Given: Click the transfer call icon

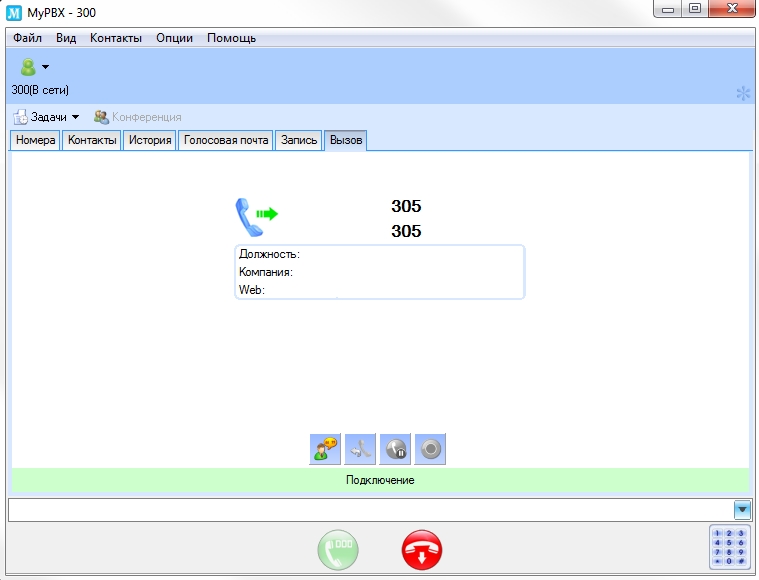Looking at the screenshot, I should pyautogui.click(x=360, y=450).
